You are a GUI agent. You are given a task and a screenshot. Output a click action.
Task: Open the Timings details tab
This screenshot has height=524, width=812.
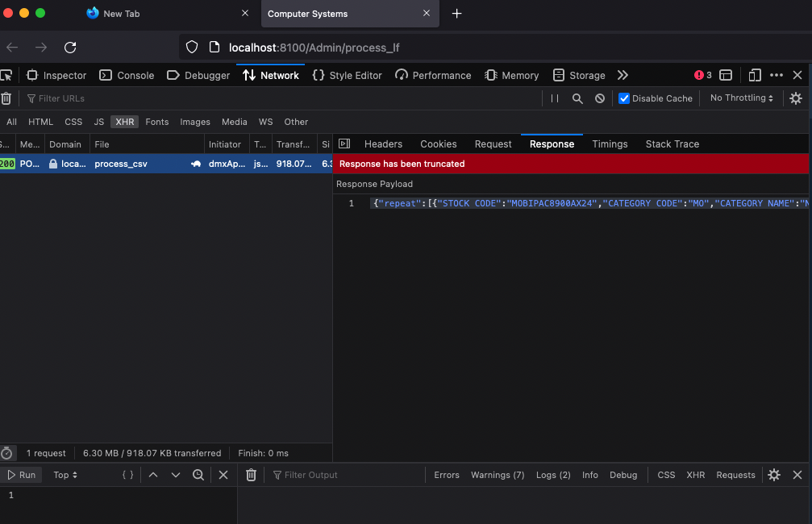coord(610,144)
